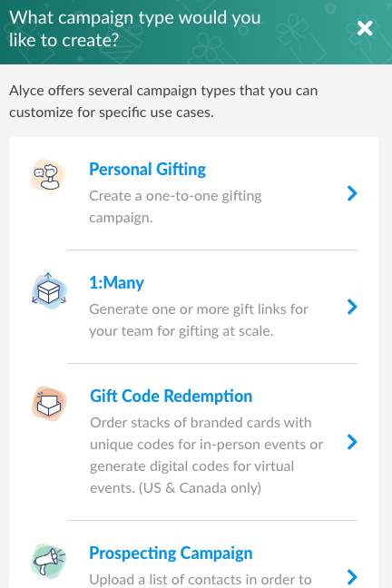Close the campaign type dialog
Screen dimensions: 392x588
point(365,28)
